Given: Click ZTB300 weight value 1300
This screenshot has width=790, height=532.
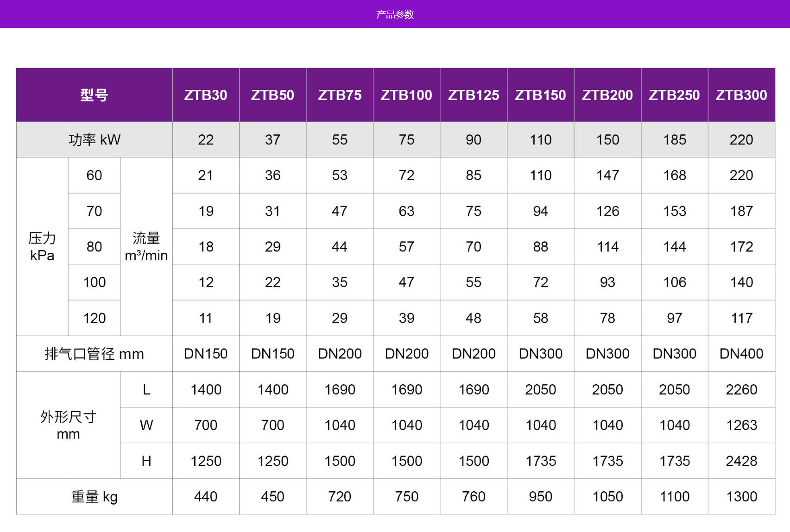Looking at the screenshot, I should 741,496.
